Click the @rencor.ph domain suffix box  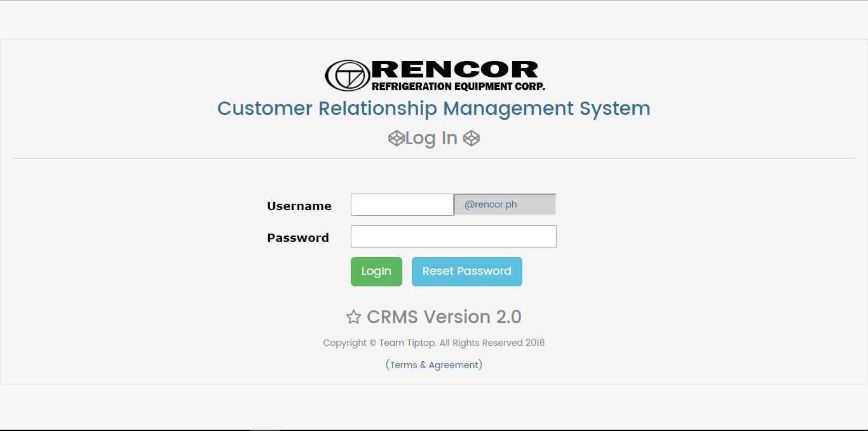505,205
